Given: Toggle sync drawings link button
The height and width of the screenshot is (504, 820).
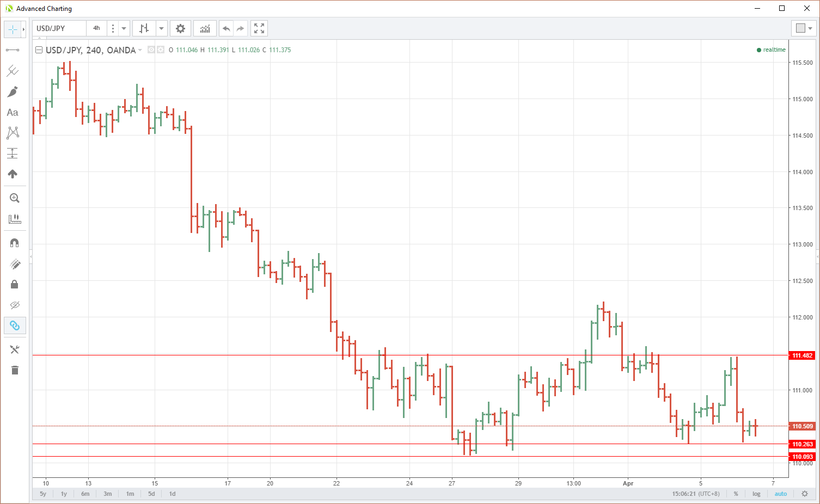Looking at the screenshot, I should (15, 325).
